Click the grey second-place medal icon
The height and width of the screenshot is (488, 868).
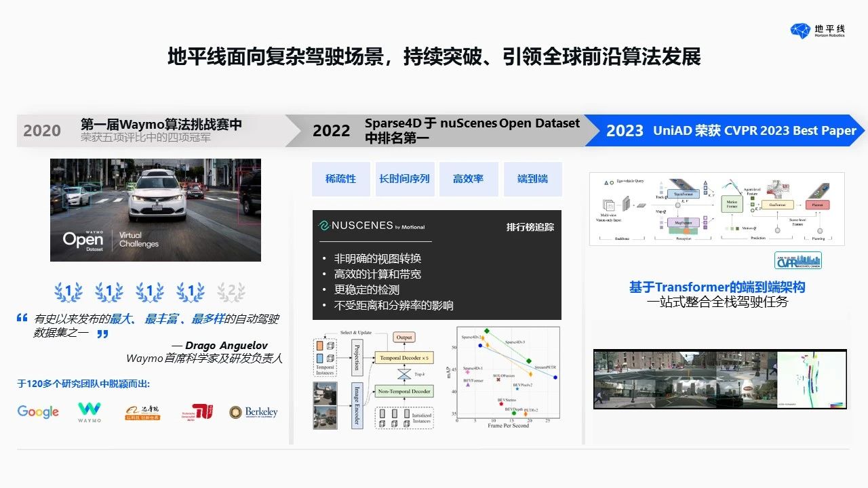(x=231, y=292)
